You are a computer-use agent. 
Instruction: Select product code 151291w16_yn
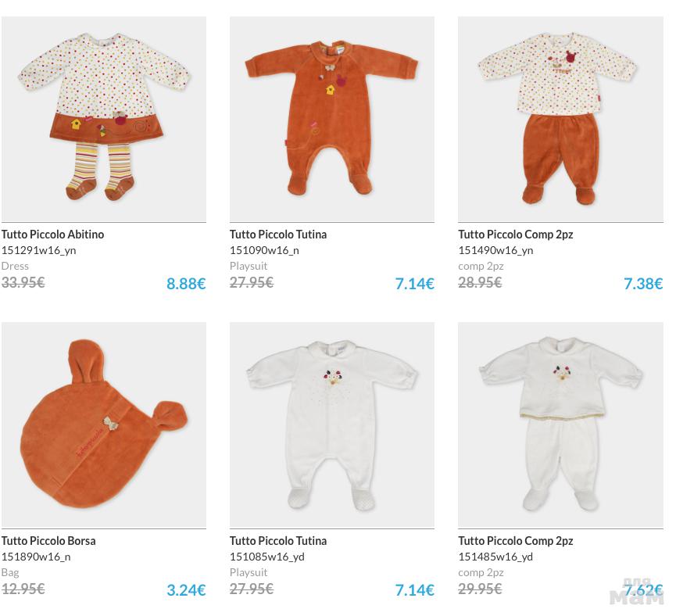[39, 251]
